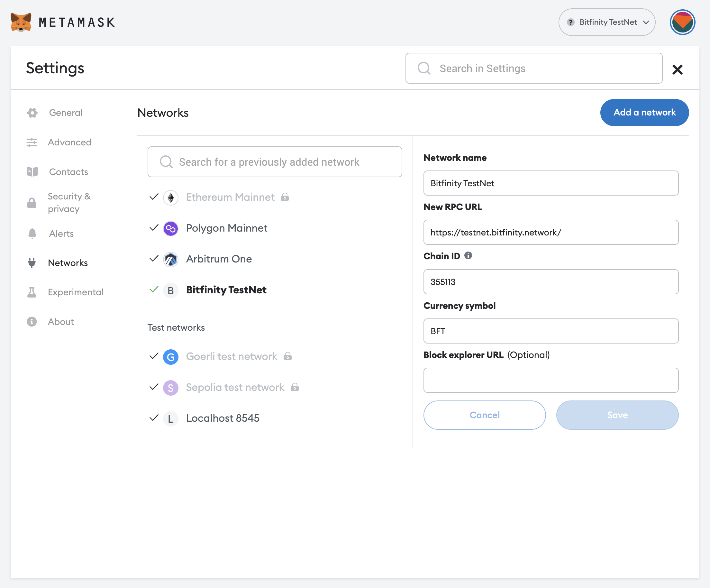Select the Networks menu item
Image resolution: width=710 pixels, height=588 pixels.
[67, 262]
